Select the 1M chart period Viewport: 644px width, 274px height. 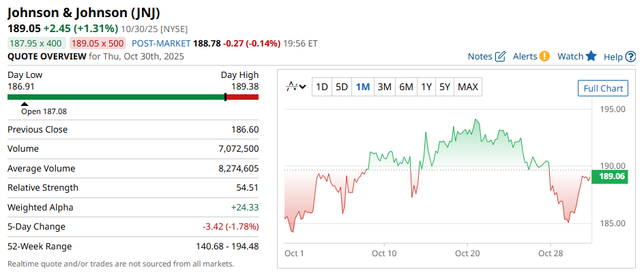363,87
